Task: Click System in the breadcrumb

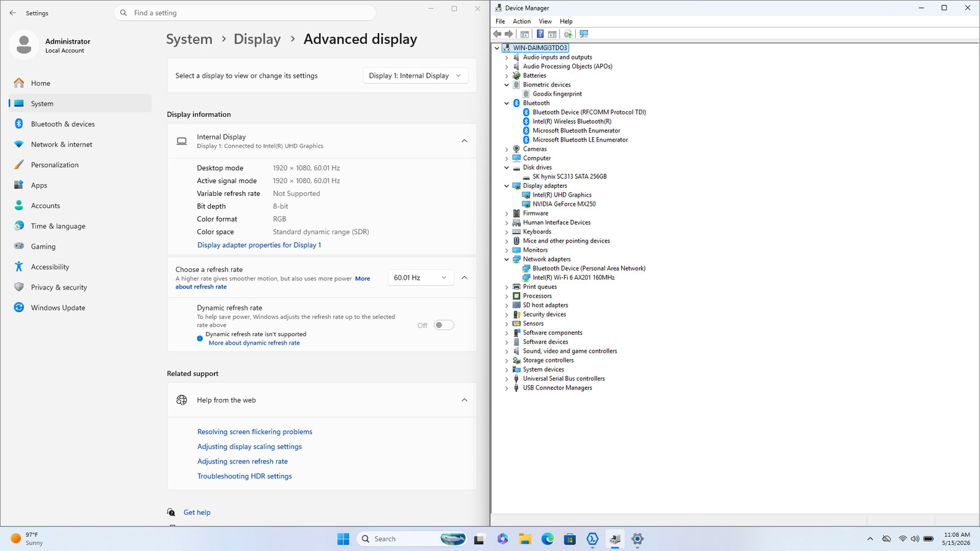Action: (189, 39)
